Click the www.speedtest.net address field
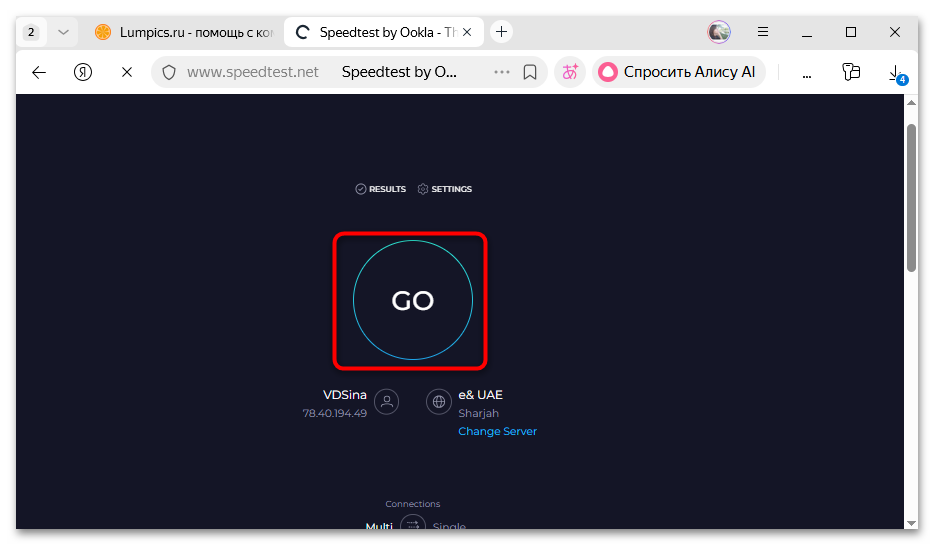 pos(253,72)
